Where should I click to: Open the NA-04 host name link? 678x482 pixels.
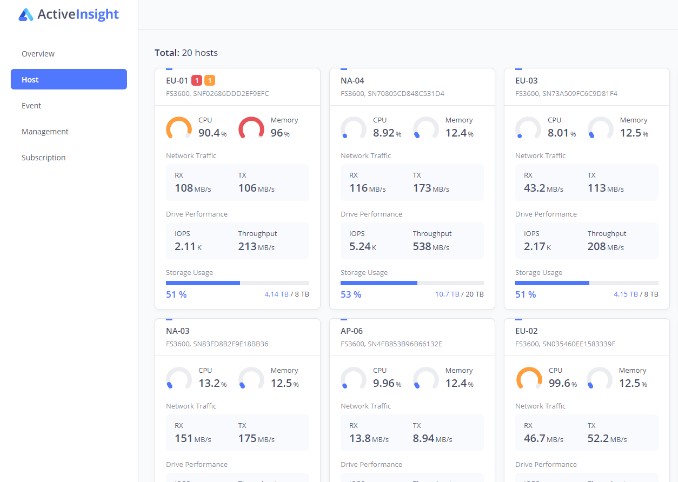pyautogui.click(x=352, y=80)
